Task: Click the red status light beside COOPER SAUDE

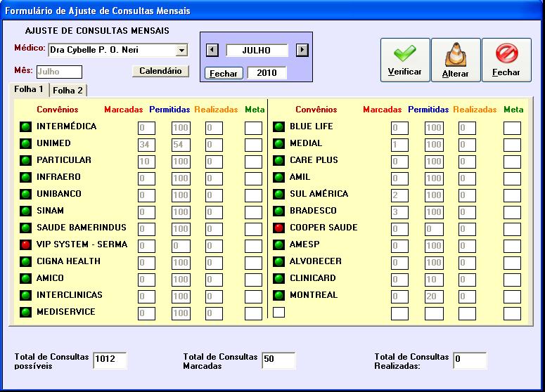Action: tap(278, 228)
